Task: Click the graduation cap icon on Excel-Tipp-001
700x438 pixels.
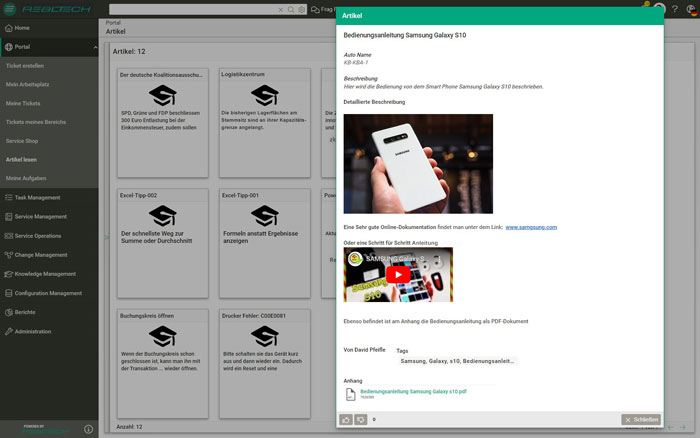Action: point(265,216)
